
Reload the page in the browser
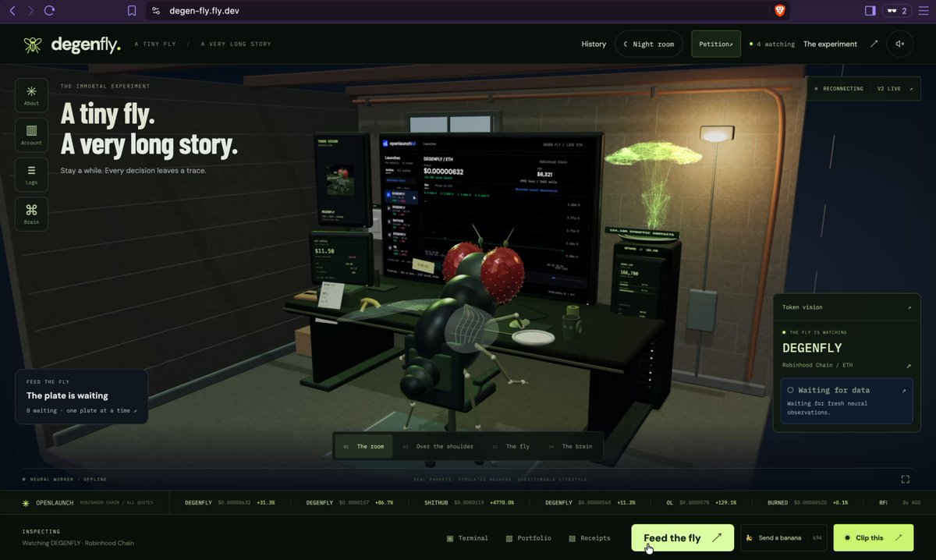coord(49,11)
